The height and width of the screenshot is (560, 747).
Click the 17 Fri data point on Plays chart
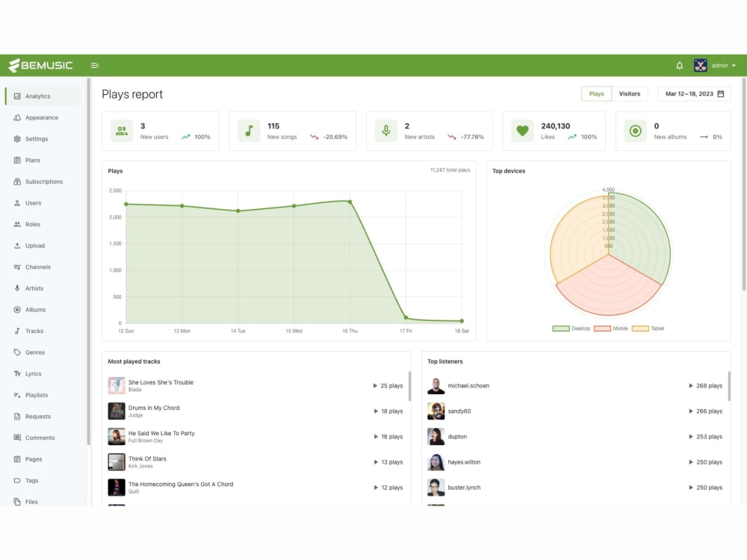[x=406, y=317]
